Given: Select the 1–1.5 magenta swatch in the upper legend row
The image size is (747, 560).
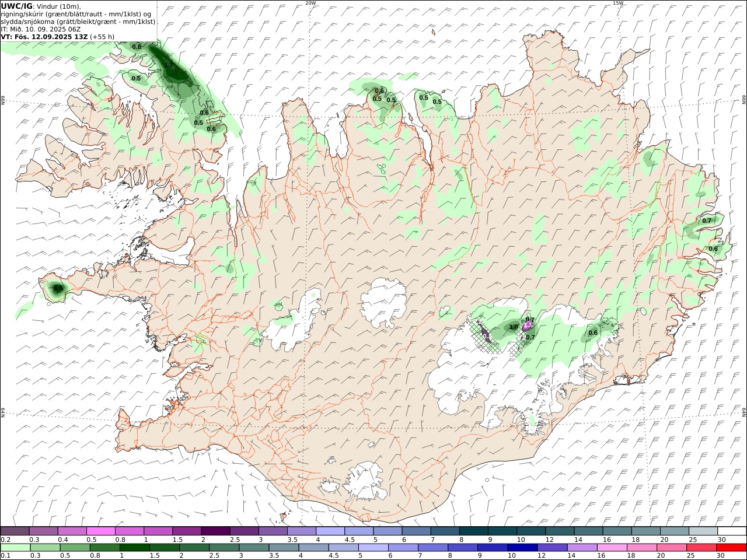Looking at the screenshot, I should (x=158, y=531).
